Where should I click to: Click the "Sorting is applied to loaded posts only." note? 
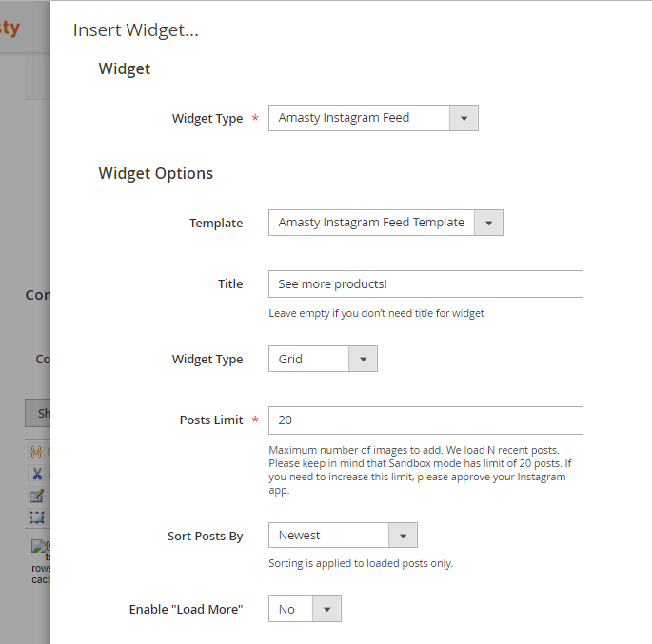tap(361, 563)
